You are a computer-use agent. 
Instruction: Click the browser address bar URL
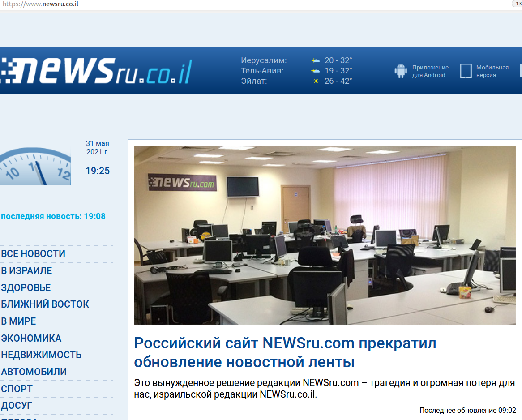coord(40,4)
